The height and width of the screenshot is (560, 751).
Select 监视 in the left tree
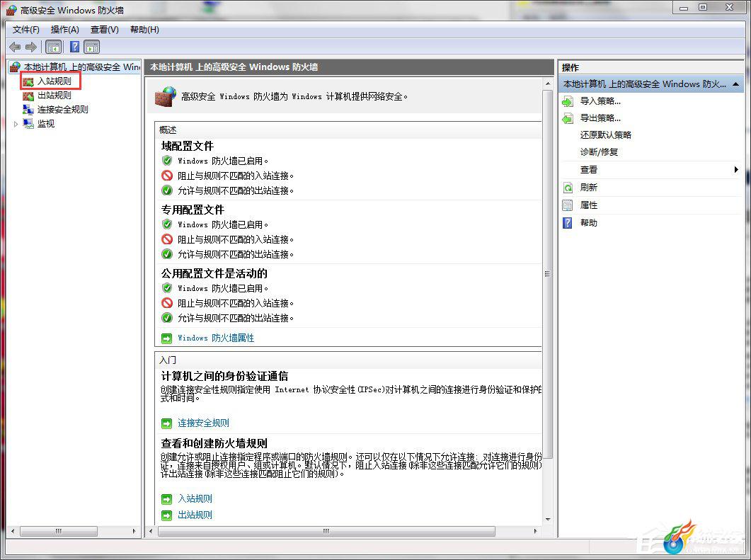[46, 124]
